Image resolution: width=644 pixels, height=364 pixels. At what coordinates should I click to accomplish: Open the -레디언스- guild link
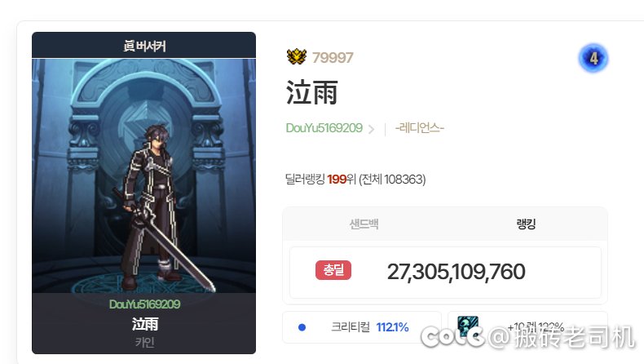click(x=419, y=128)
